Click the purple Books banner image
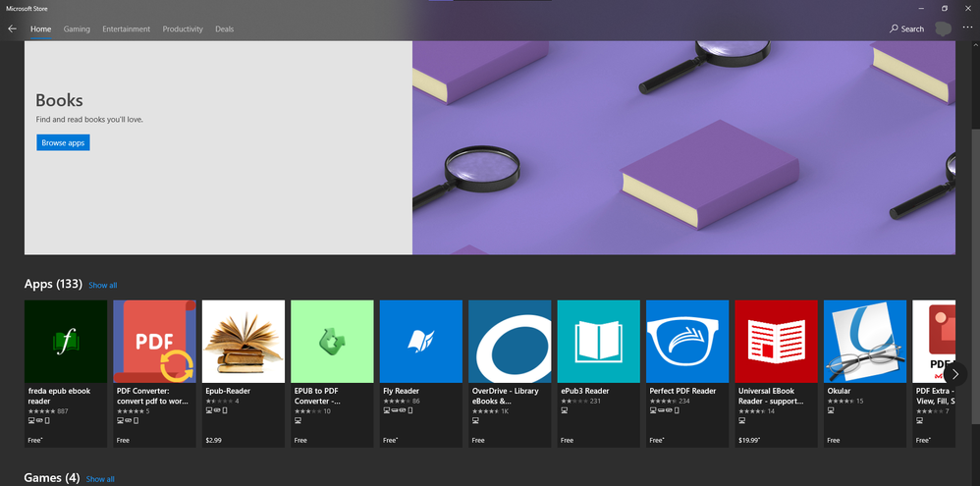The height and width of the screenshot is (486, 980). [x=683, y=147]
